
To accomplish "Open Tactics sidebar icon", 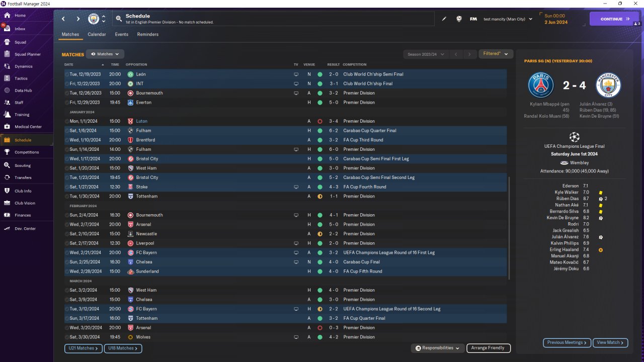I will click(7, 78).
